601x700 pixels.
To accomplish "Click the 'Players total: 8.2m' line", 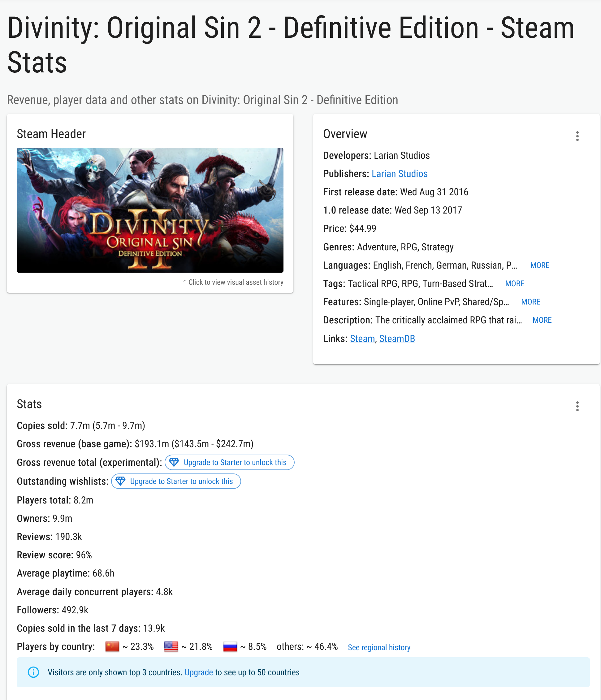I will point(55,500).
